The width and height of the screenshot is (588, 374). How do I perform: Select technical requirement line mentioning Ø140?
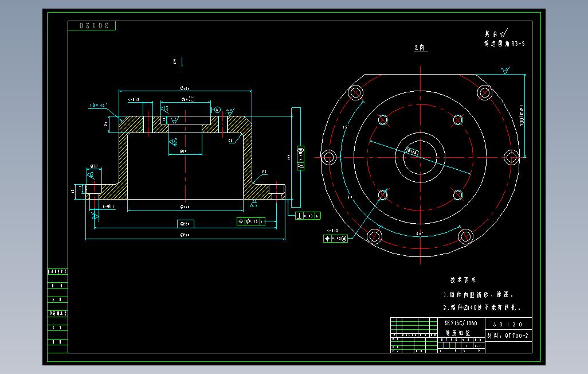482,307
